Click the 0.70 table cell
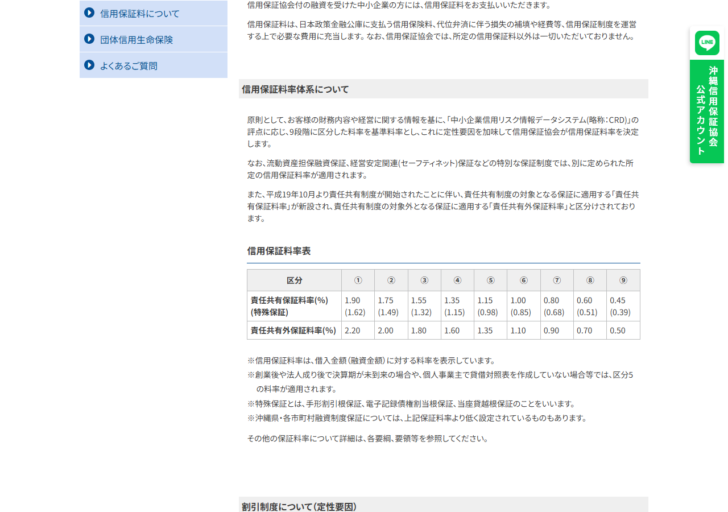This screenshot has width=728, height=512. [590, 331]
